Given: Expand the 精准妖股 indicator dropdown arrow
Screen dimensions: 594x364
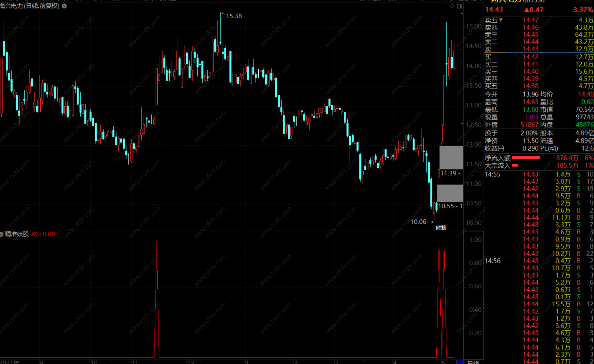Looking at the screenshot, I should [2, 234].
